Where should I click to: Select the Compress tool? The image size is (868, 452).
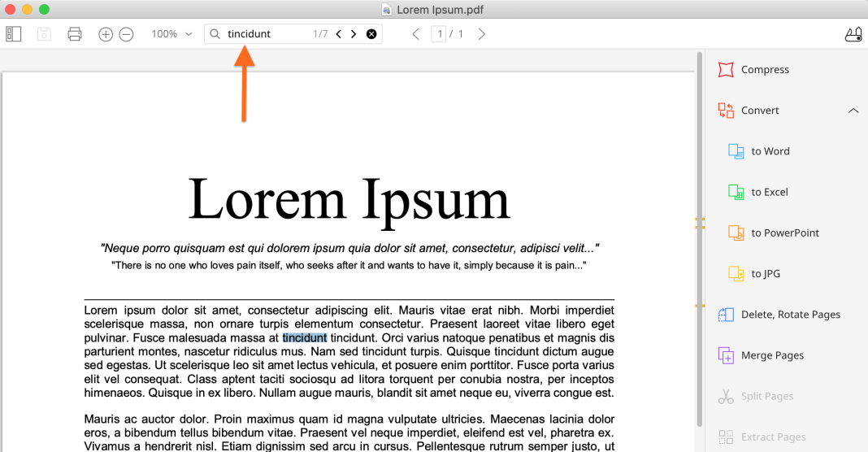764,70
